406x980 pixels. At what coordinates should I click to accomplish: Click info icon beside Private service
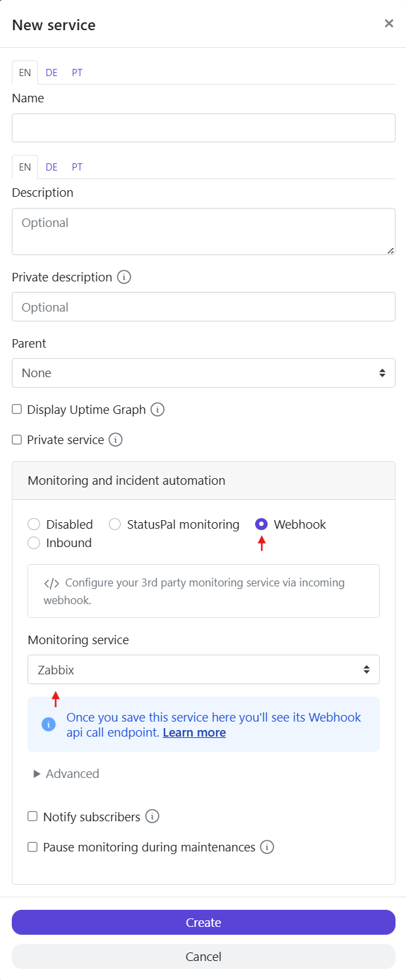tap(115, 439)
